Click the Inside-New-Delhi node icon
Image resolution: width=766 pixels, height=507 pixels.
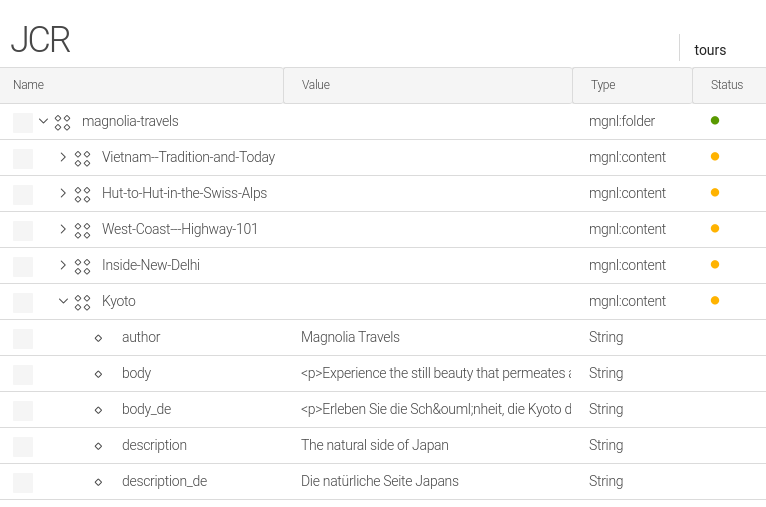pos(83,267)
